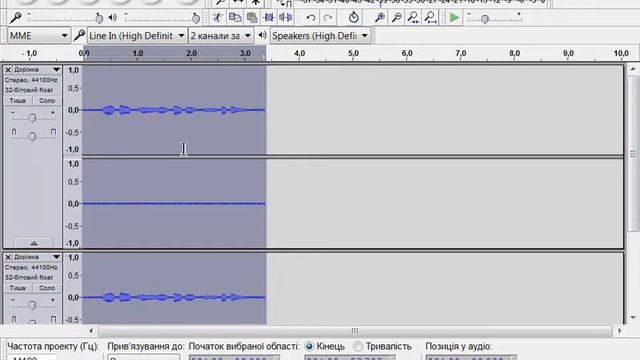640x360 pixels.
Task: Click the "Прив'язування до:" label
Action: pos(146,347)
